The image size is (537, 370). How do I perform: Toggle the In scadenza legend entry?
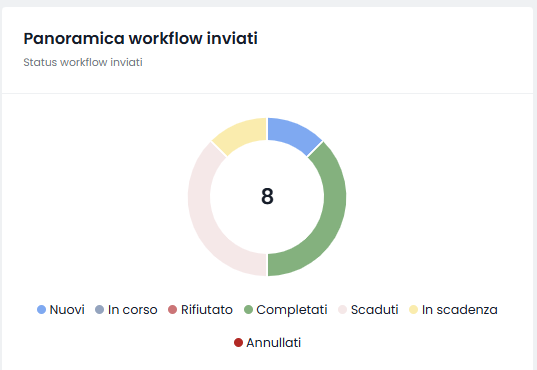click(453, 310)
